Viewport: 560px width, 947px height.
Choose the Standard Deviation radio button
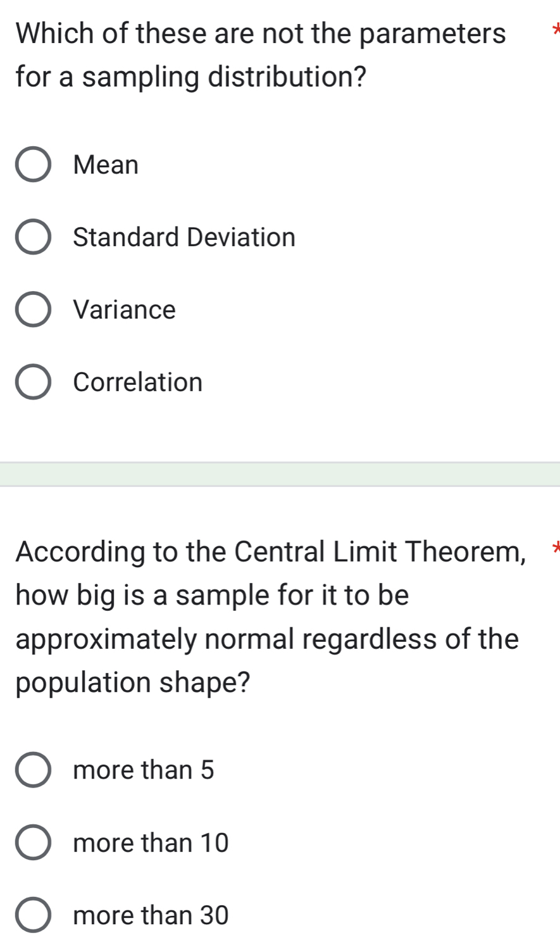pos(33,237)
